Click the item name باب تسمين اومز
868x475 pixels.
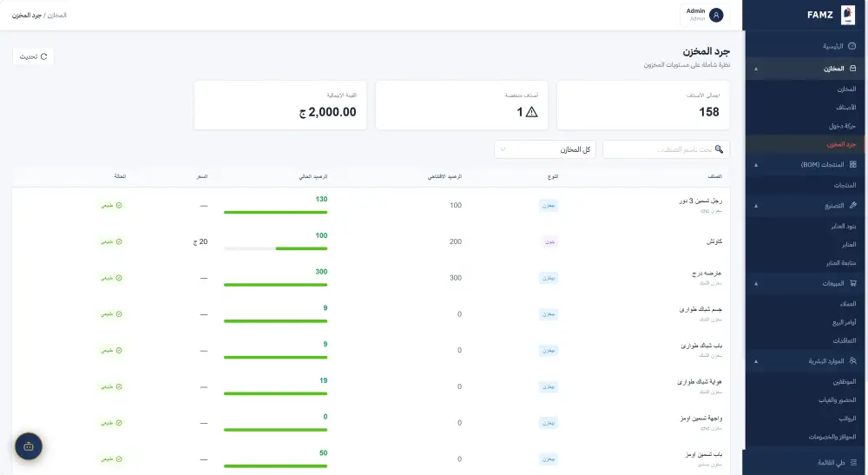click(x=704, y=454)
